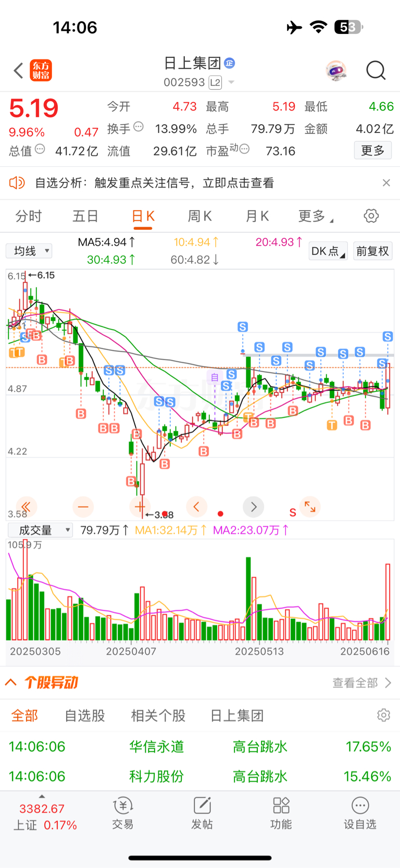This screenshot has width=400, height=868.
Task: Open the 科力股份 高台跳水 row
Action: (x=200, y=776)
